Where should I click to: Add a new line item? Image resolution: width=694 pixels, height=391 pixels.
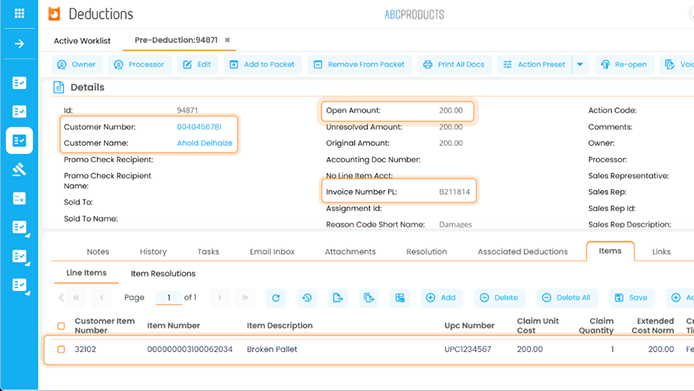pos(441,298)
